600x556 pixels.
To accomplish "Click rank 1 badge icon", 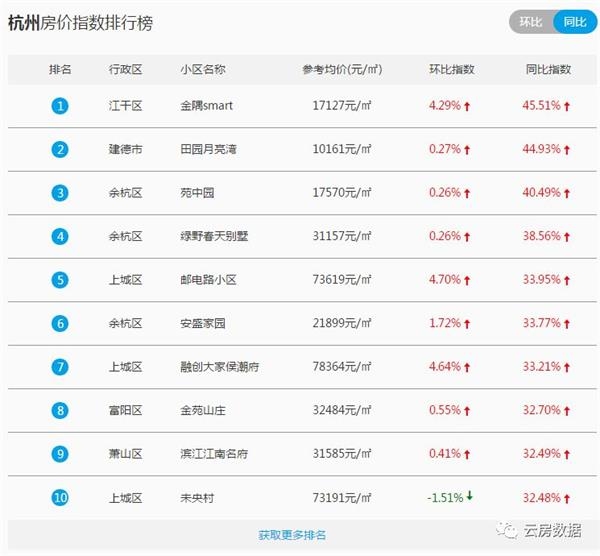I will coord(60,106).
